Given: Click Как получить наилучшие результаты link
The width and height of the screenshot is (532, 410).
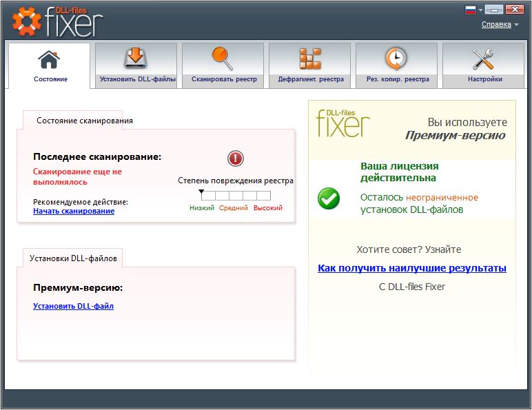Looking at the screenshot, I should pos(412,268).
